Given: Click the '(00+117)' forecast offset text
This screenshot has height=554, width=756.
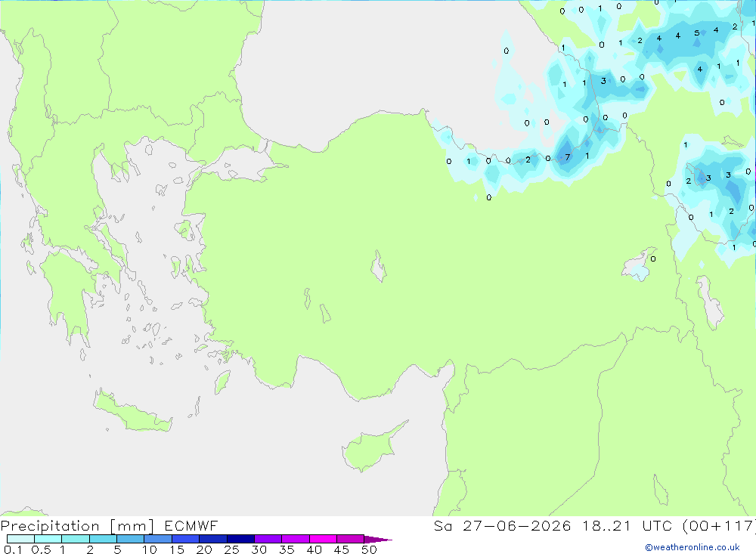Looking at the screenshot, I should click(720, 525).
